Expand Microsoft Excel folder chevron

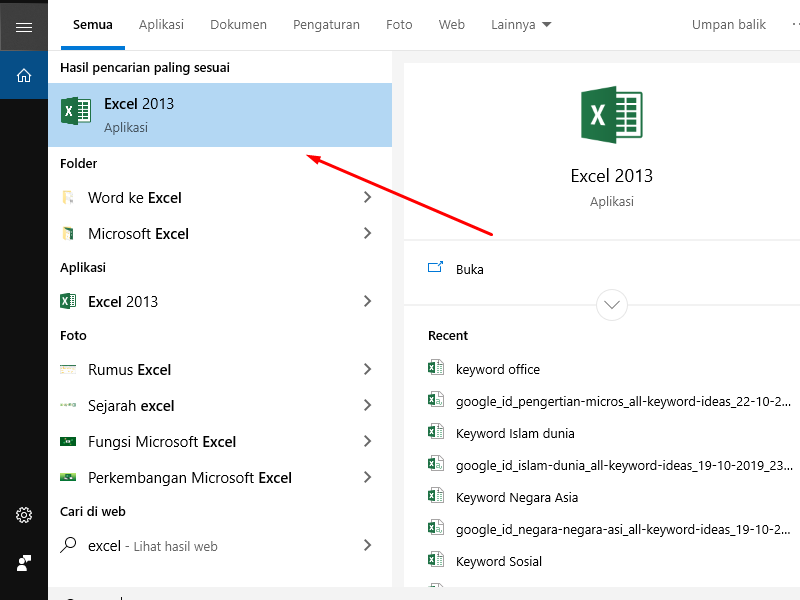click(367, 234)
